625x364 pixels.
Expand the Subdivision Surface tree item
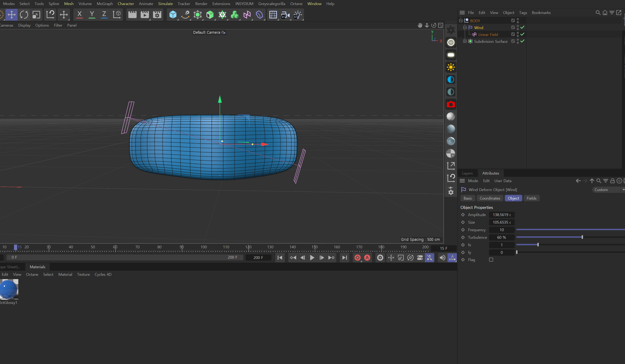[x=465, y=41]
